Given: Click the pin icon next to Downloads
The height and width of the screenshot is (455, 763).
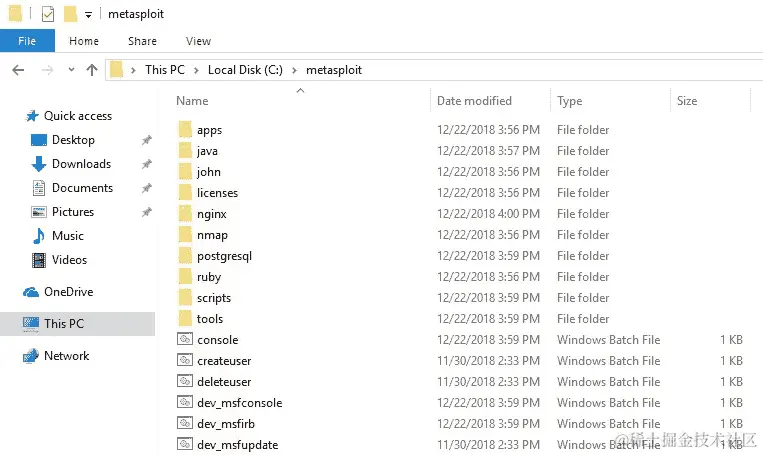Looking at the screenshot, I should (146, 164).
